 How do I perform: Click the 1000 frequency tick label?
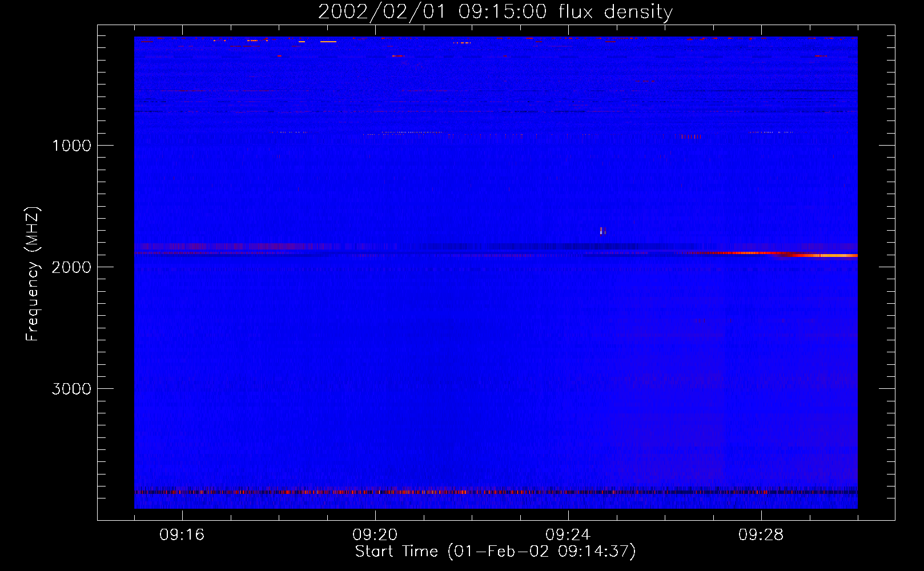click(x=71, y=146)
